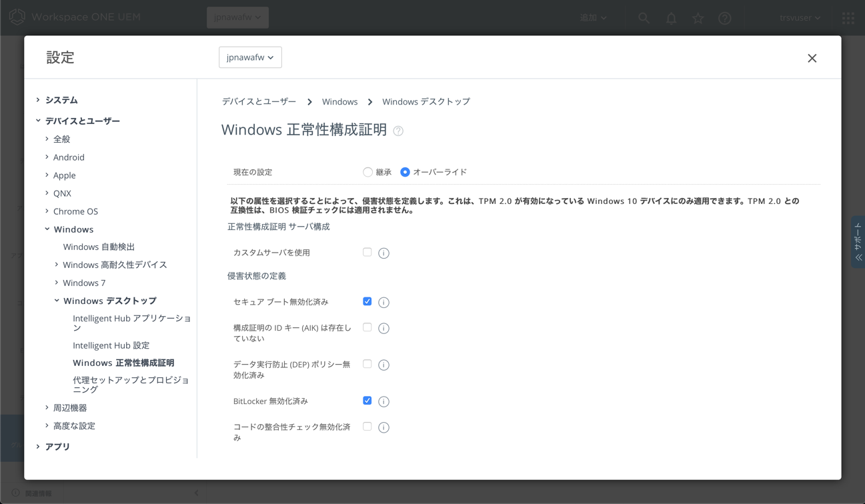Open the help question mark in header

tap(725, 19)
